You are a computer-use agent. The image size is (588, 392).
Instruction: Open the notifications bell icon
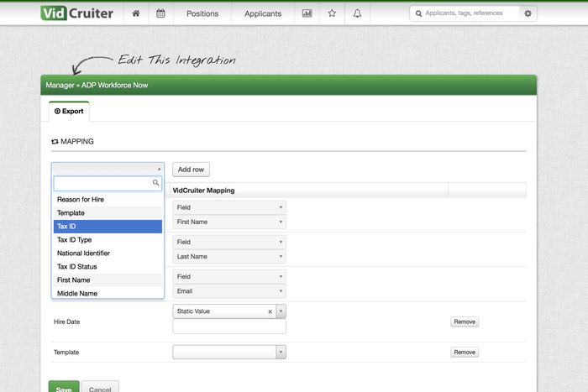pos(357,13)
